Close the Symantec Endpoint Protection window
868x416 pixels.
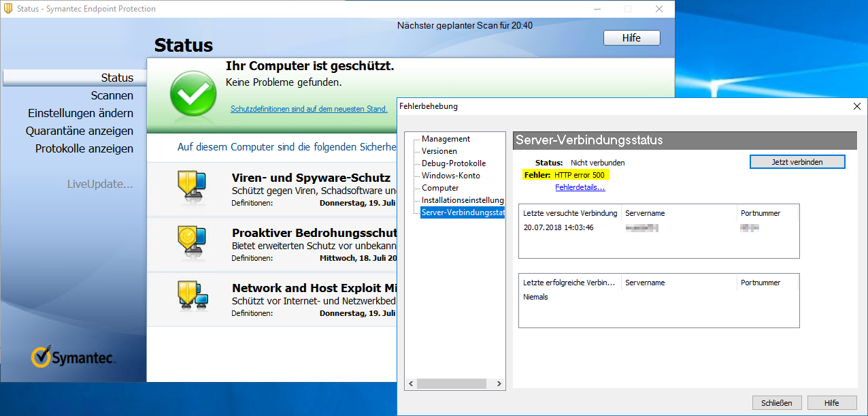(658, 9)
